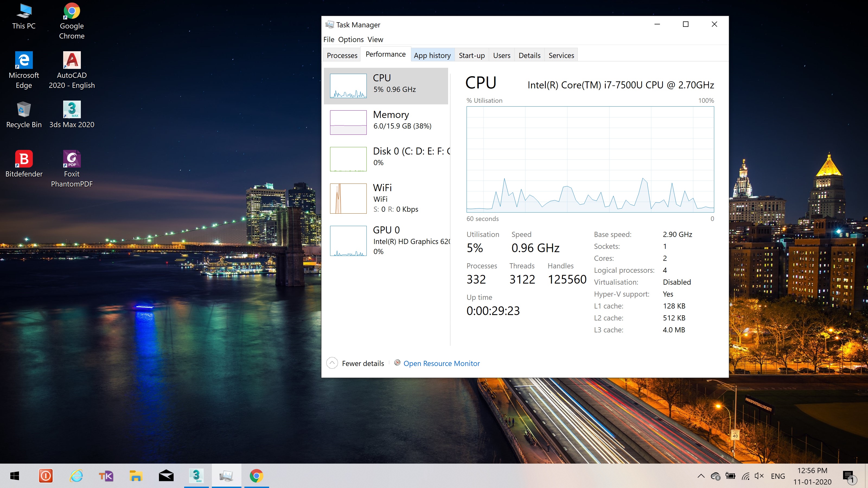The height and width of the screenshot is (488, 868).
Task: Open the View menu
Action: pos(375,39)
